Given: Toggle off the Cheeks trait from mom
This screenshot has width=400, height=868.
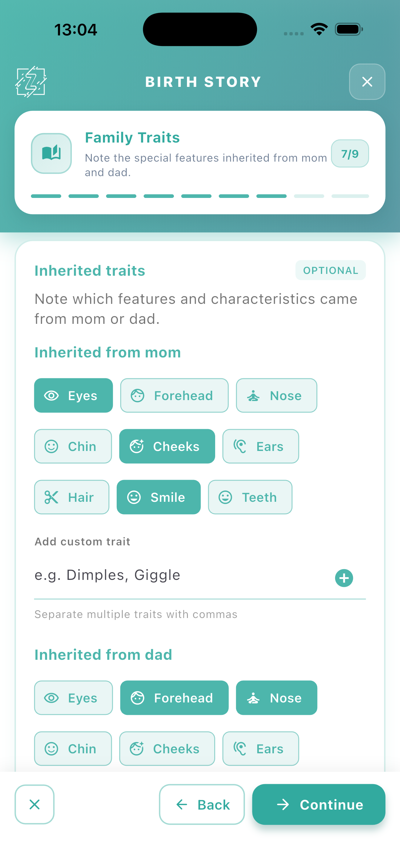Looking at the screenshot, I should pyautogui.click(x=167, y=446).
